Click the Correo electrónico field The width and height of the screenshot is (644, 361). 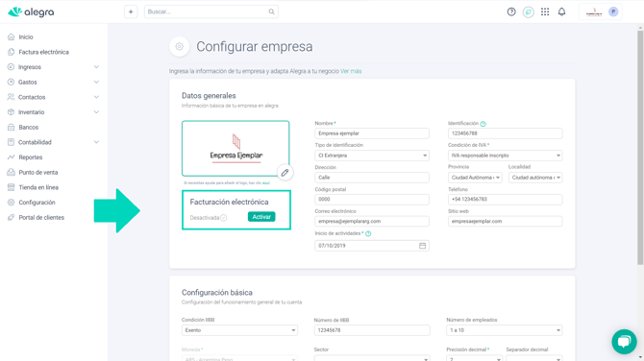pyautogui.click(x=372, y=221)
